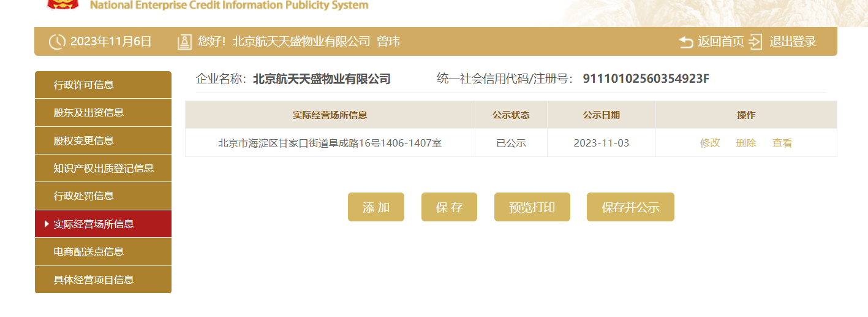
Task: Click 修改 for the business address row
Action: 710,143
